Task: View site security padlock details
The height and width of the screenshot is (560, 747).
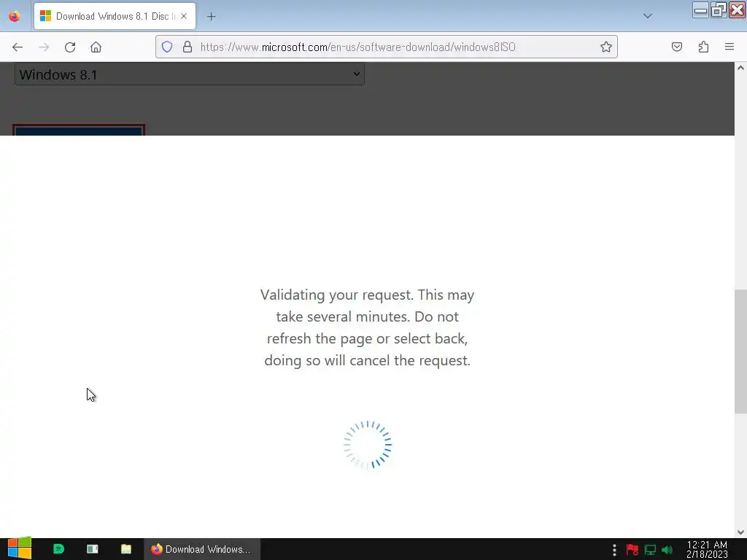Action: tap(187, 47)
